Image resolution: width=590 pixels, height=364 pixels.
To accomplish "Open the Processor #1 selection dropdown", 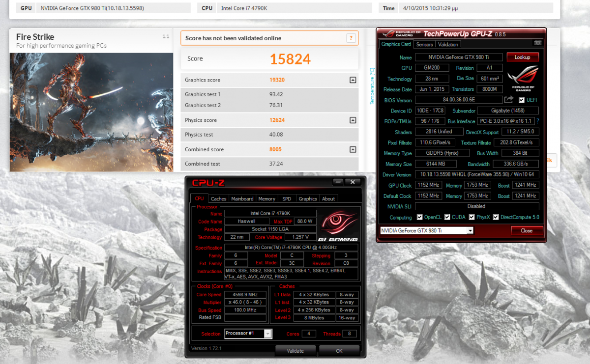I will point(268,334).
